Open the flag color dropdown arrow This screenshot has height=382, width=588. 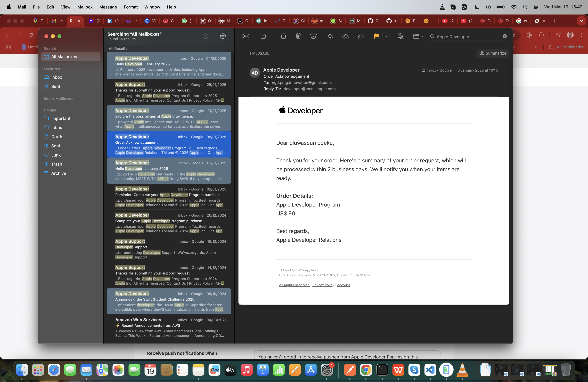point(387,36)
